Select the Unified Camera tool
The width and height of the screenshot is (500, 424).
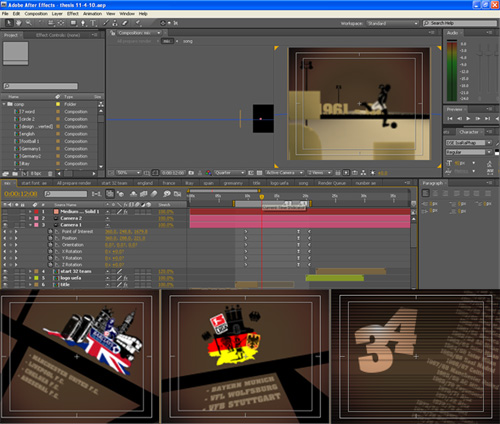coord(51,23)
